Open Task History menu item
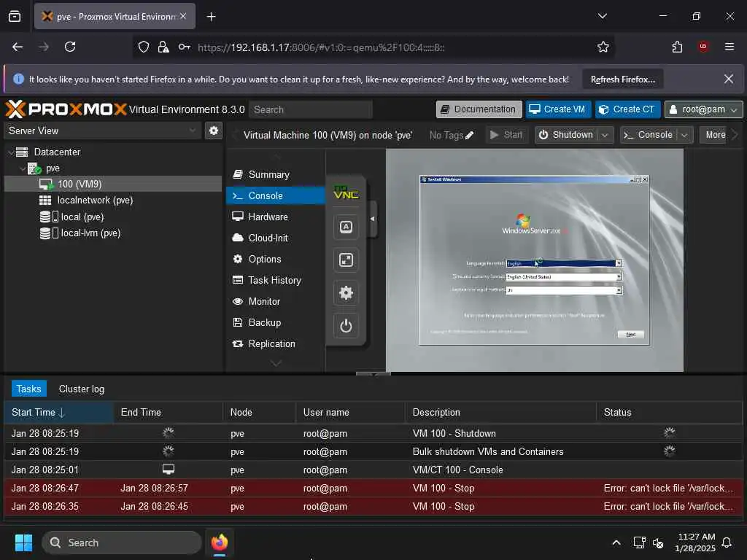This screenshot has width=747, height=560. tap(276, 281)
